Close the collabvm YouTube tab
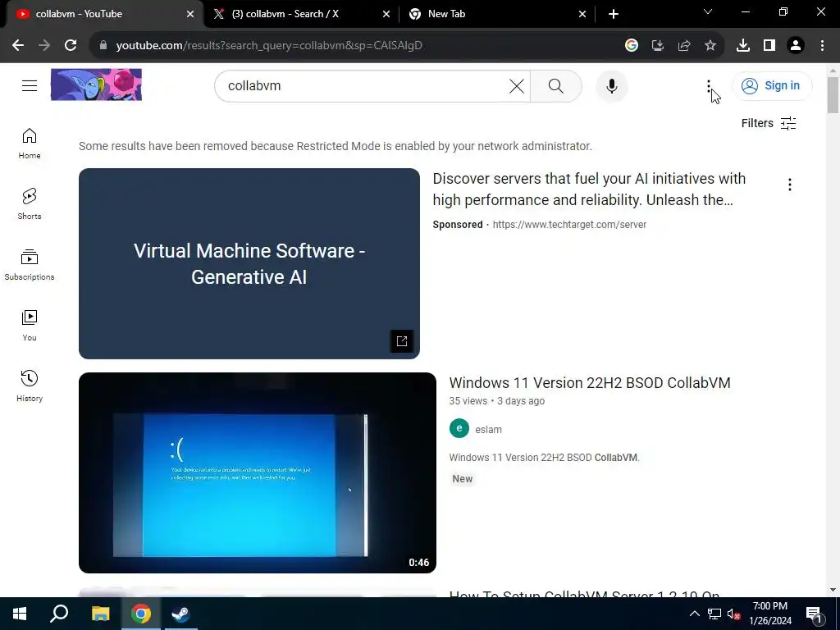This screenshot has height=630, width=840. click(190, 14)
